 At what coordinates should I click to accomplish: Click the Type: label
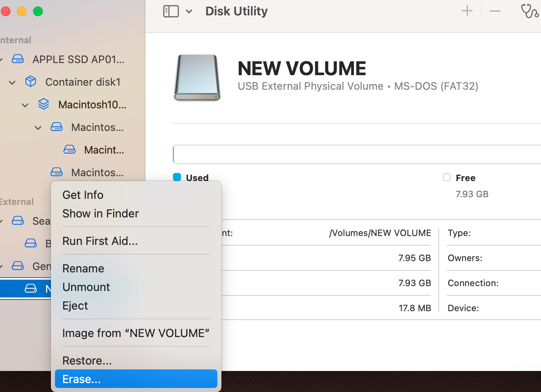pyautogui.click(x=459, y=233)
